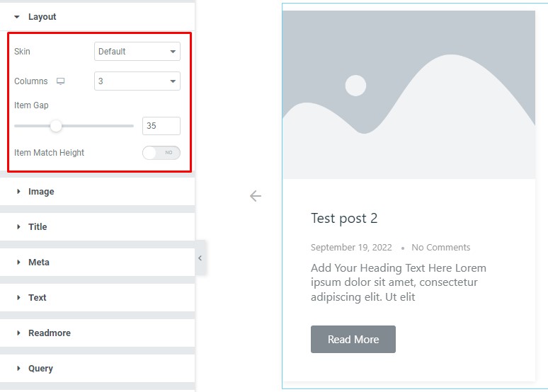Click the Item Gap slider handle
The width and height of the screenshot is (548, 392).
click(x=56, y=126)
